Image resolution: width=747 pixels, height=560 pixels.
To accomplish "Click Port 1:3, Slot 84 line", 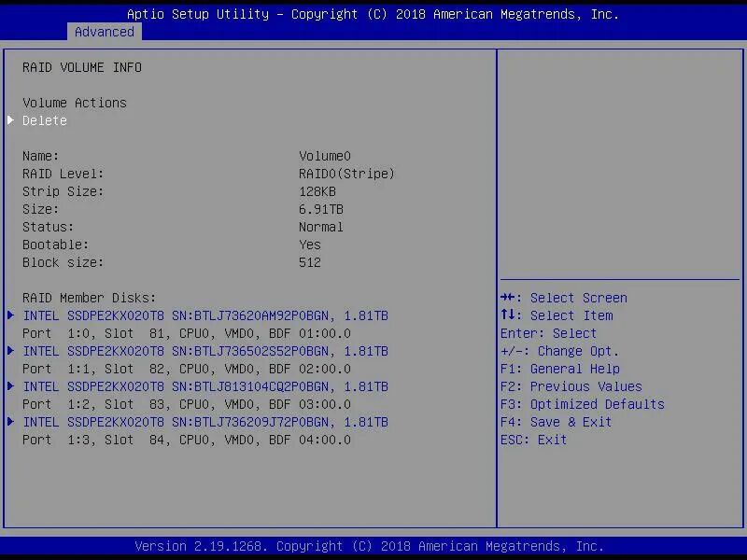I will [x=187, y=440].
